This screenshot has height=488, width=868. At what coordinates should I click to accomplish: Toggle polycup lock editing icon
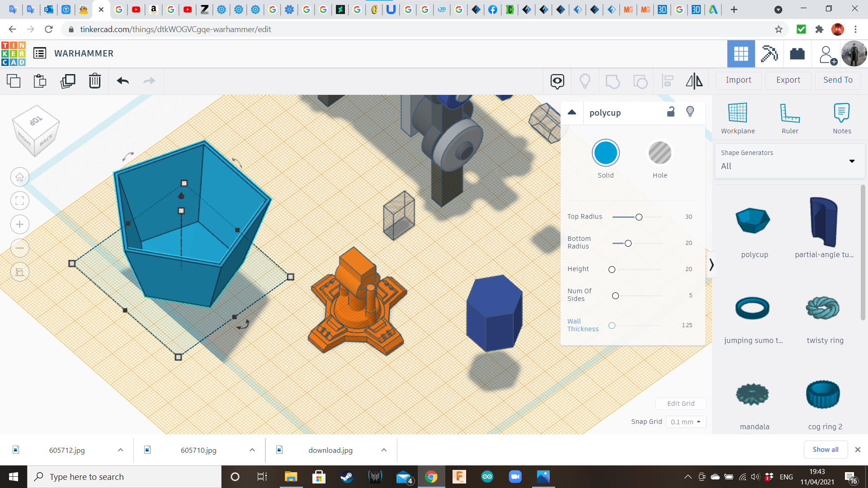click(671, 112)
